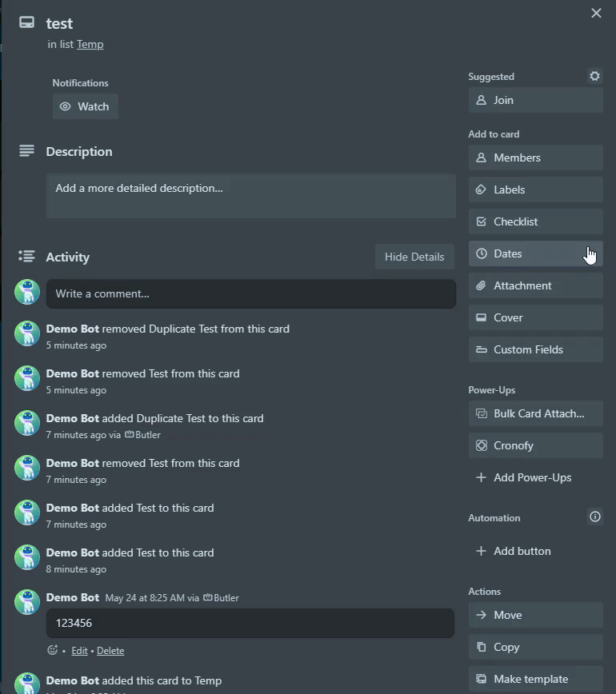This screenshot has height=694, width=616.
Task: Edit the "123456" comment
Action: [x=79, y=650]
